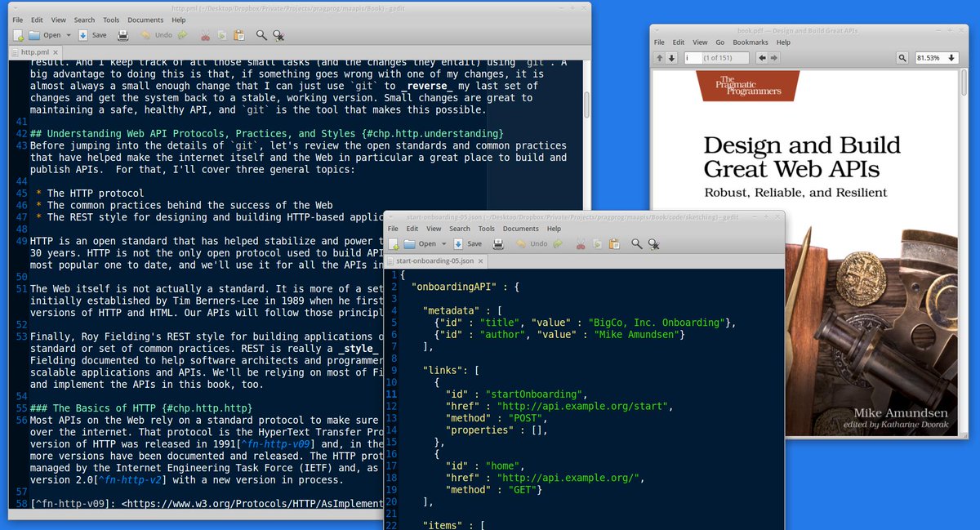Close the start-onboarding-05.json tab
Screen dimensions: 980x530
(x=480, y=261)
